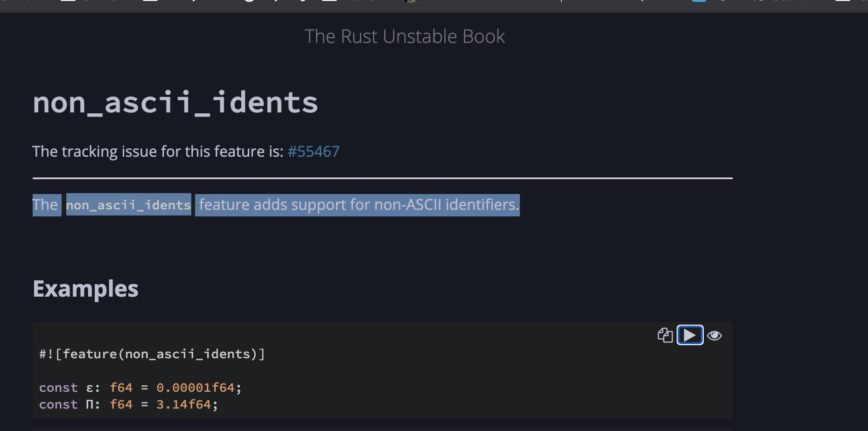Copy the code example to clipboard
This screenshot has height=431, width=868.
click(x=665, y=335)
